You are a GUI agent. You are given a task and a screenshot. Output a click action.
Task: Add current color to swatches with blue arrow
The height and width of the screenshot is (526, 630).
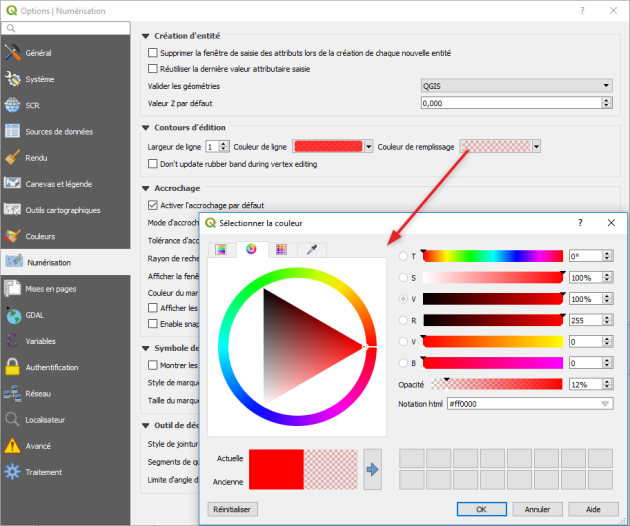tap(372, 469)
